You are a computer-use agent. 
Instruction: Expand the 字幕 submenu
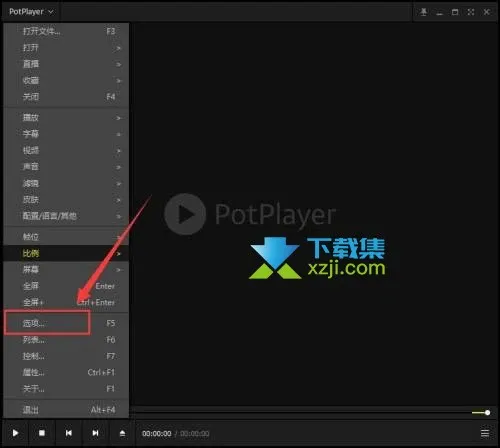coord(66,134)
